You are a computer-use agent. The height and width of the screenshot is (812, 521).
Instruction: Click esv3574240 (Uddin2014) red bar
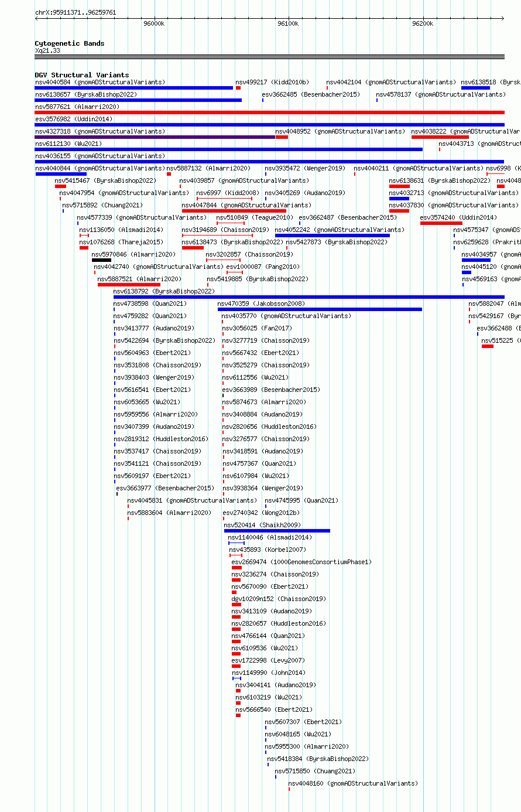pyautogui.click(x=441, y=223)
